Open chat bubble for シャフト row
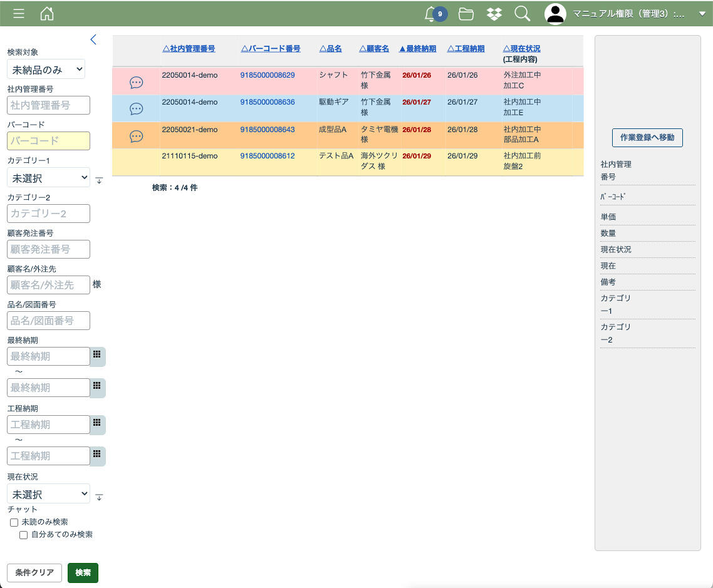 point(136,83)
